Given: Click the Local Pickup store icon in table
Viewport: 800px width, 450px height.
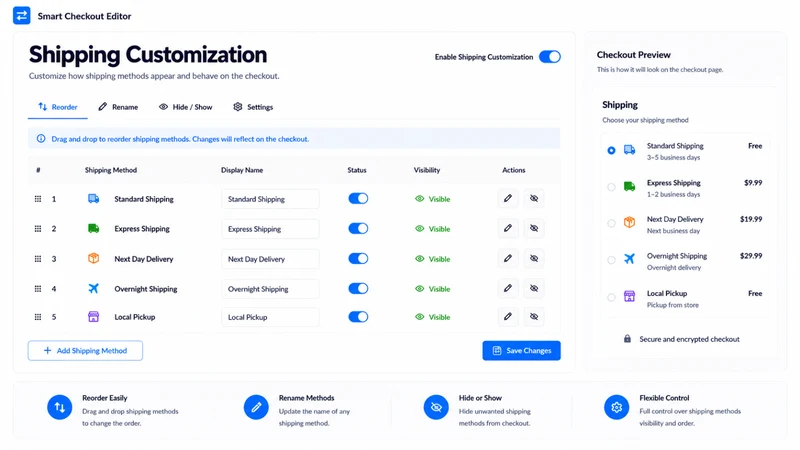Looking at the screenshot, I should pos(93,316).
